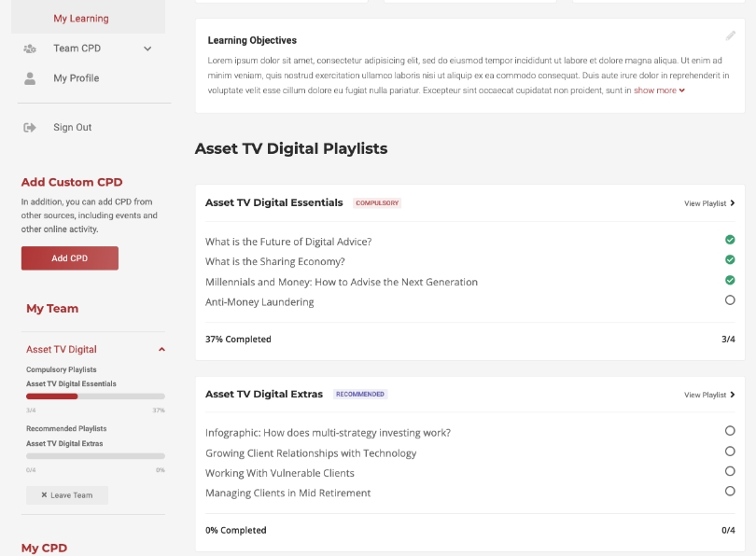Mark Anti-Money Laundering as complete
This screenshot has width=756, height=556.
click(x=730, y=300)
